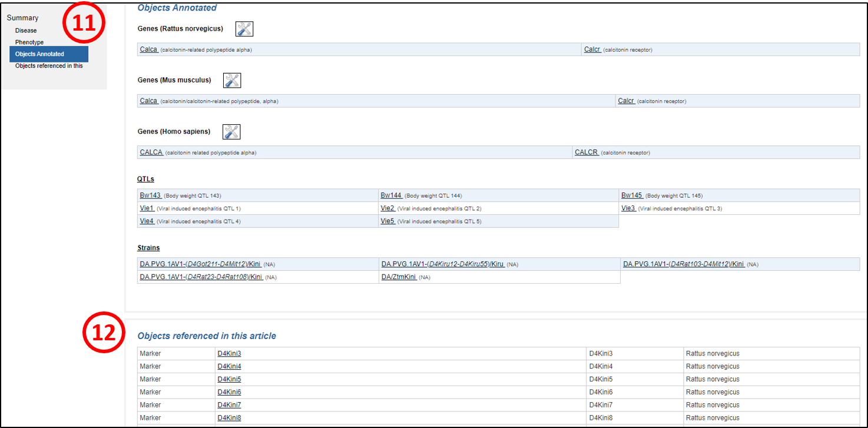
Task: Open marker D4Kini6 link
Action: (229, 392)
